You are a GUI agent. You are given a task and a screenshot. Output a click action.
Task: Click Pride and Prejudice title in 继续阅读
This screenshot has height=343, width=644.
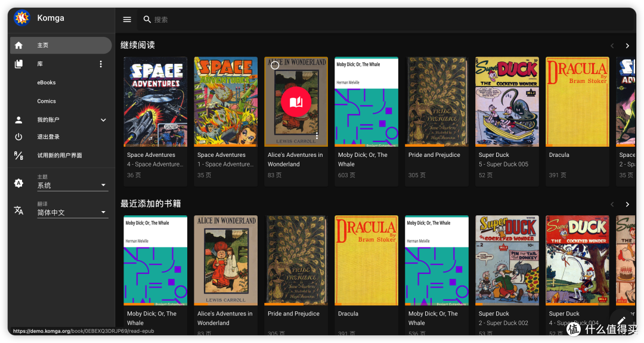pos(434,155)
